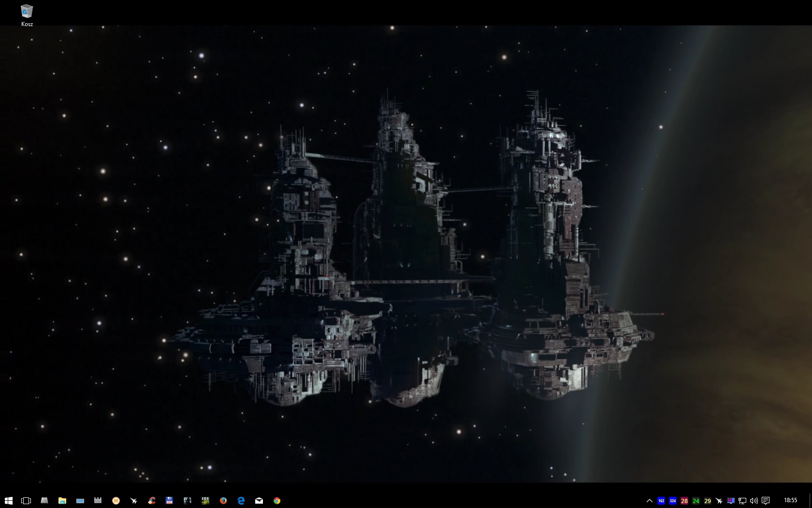The height and width of the screenshot is (508, 812).
Task: Open the gray drive icon on taskbar
Action: point(44,501)
